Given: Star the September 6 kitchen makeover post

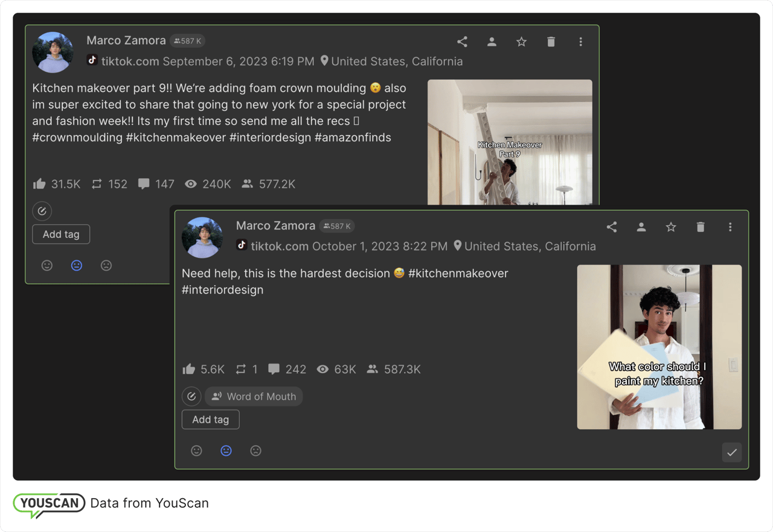Looking at the screenshot, I should click(521, 42).
